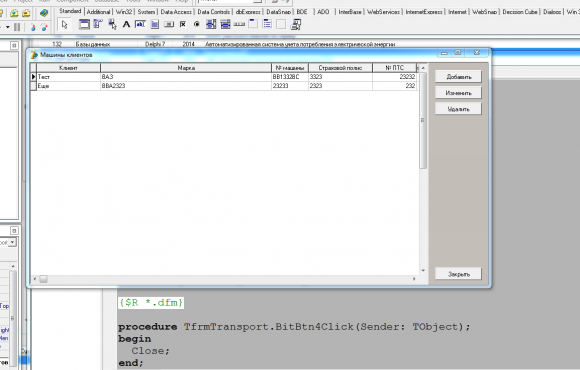This screenshot has height=370, width=580.
Task: Click the Закрыть button
Action: [x=458, y=274]
